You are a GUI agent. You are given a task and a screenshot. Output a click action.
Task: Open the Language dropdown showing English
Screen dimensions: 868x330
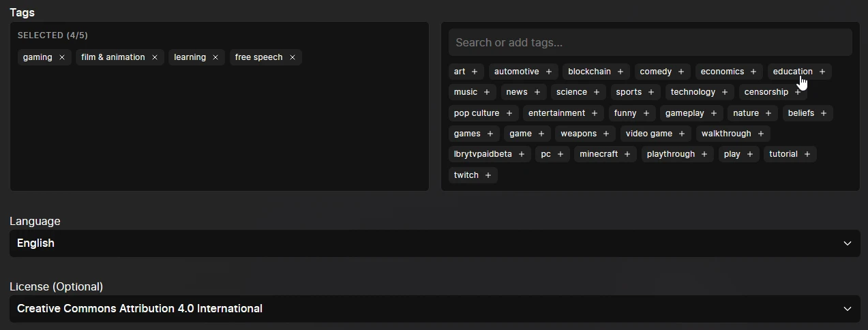click(434, 243)
